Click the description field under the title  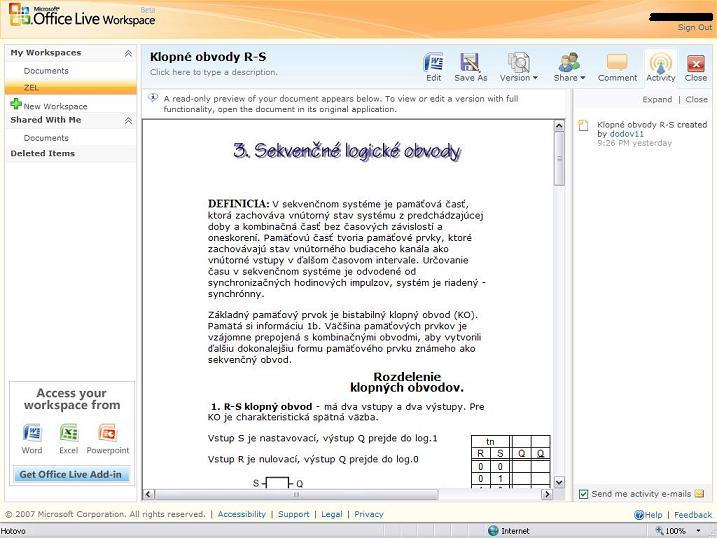click(214, 72)
